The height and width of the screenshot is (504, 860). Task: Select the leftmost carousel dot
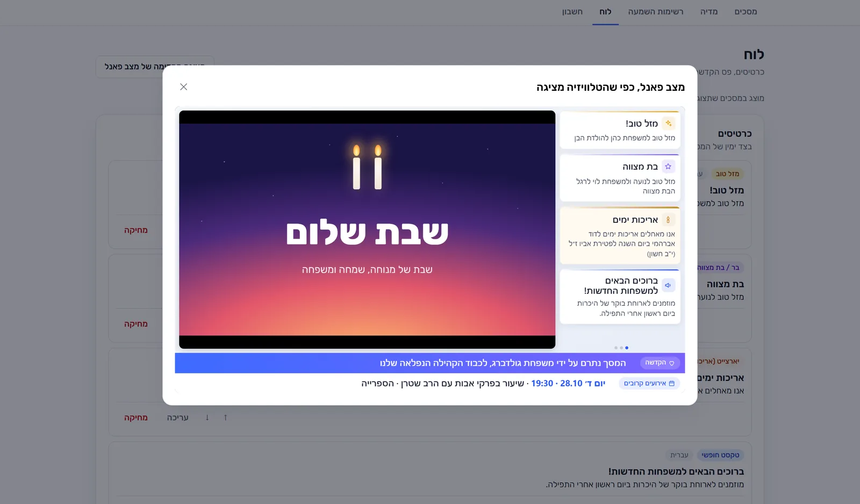(616, 348)
